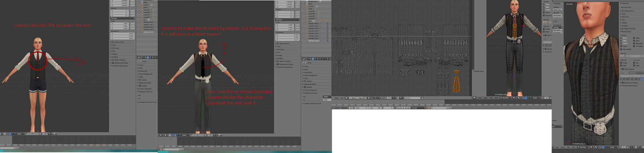Viewport: 644px width, 153px height.
Task: Open the Unwrap dropdown under UV Mapping
Action: (x=557, y=28)
